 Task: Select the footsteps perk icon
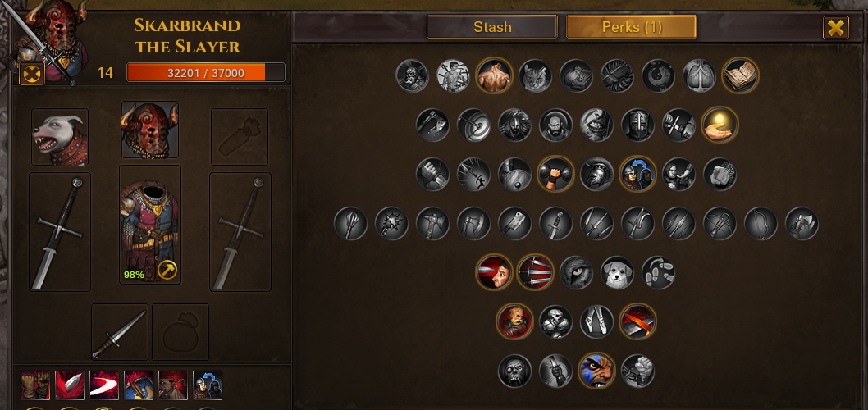658,272
